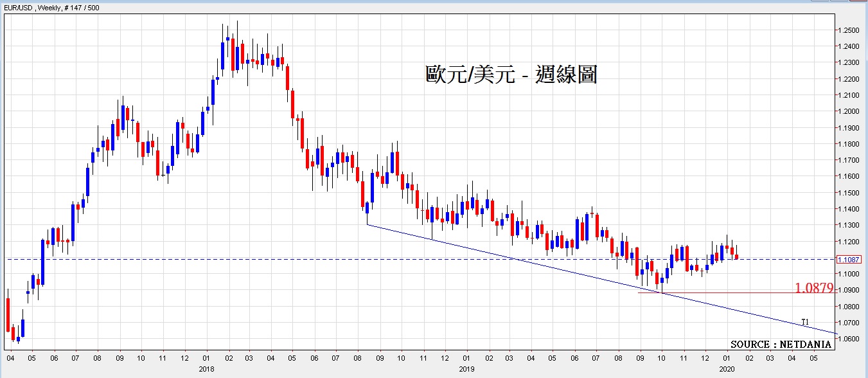This screenshot has width=868, height=378.
Task: Select the 2018 year label on time axis
Action: [x=207, y=370]
